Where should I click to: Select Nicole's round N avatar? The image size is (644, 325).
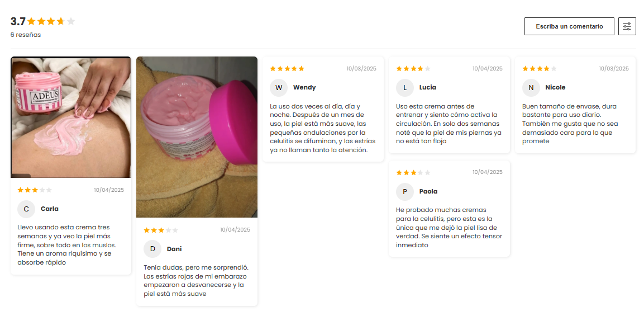tap(531, 88)
